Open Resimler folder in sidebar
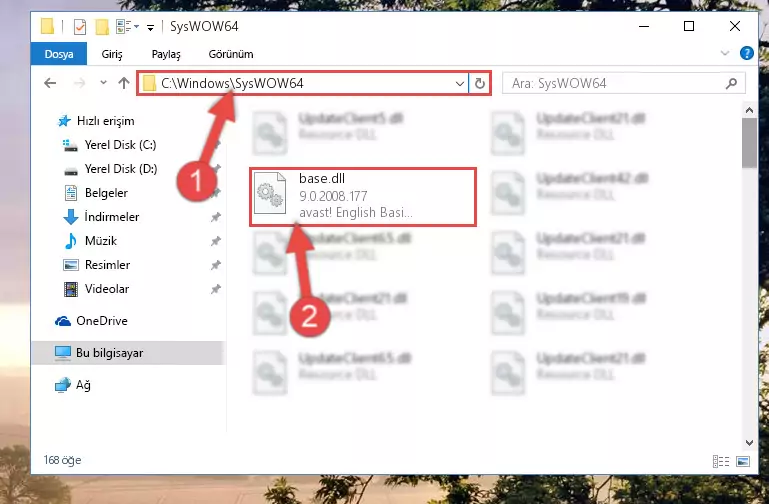Viewport: 769px width, 504px height. pyautogui.click(x=107, y=265)
